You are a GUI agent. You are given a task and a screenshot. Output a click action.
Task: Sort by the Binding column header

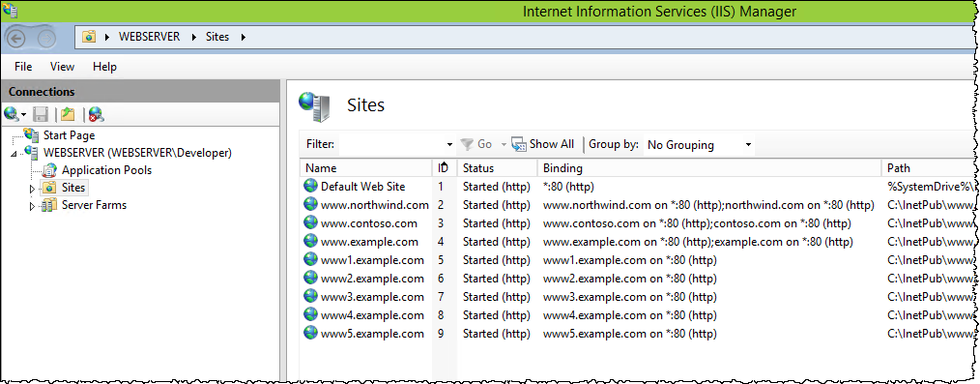pyautogui.click(x=708, y=167)
